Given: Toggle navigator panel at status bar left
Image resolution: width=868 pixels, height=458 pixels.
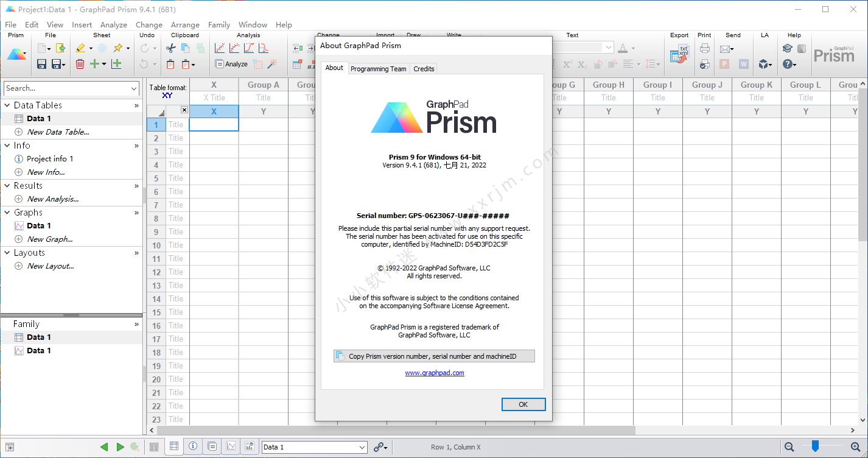Looking at the screenshot, I should [x=10, y=447].
